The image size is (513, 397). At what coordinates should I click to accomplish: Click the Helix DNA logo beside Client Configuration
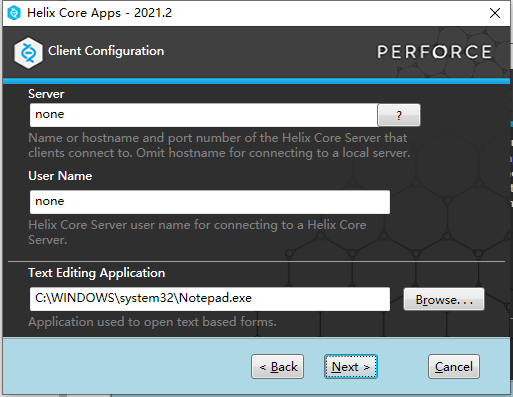28,53
